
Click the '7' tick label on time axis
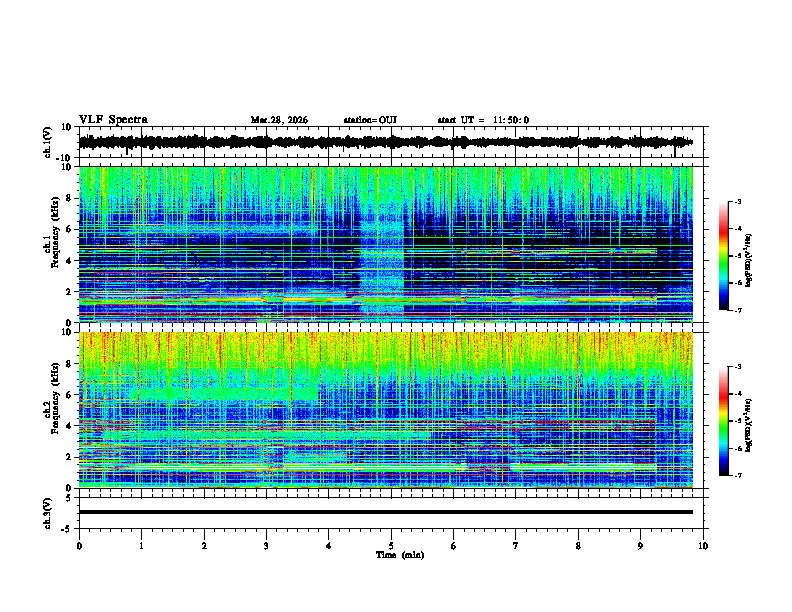pyautogui.click(x=516, y=546)
